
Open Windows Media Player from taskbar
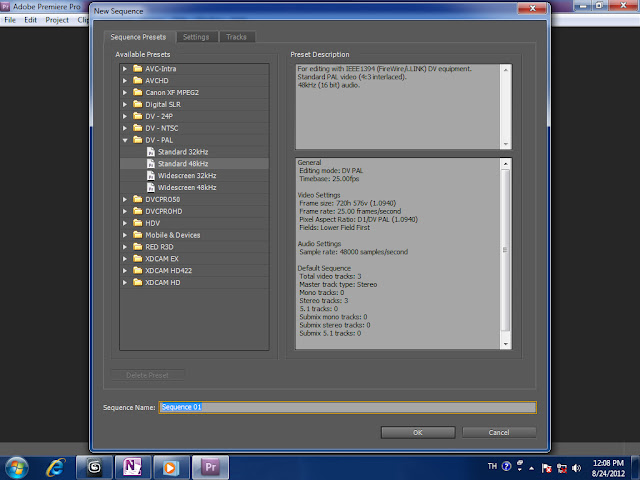171,468
